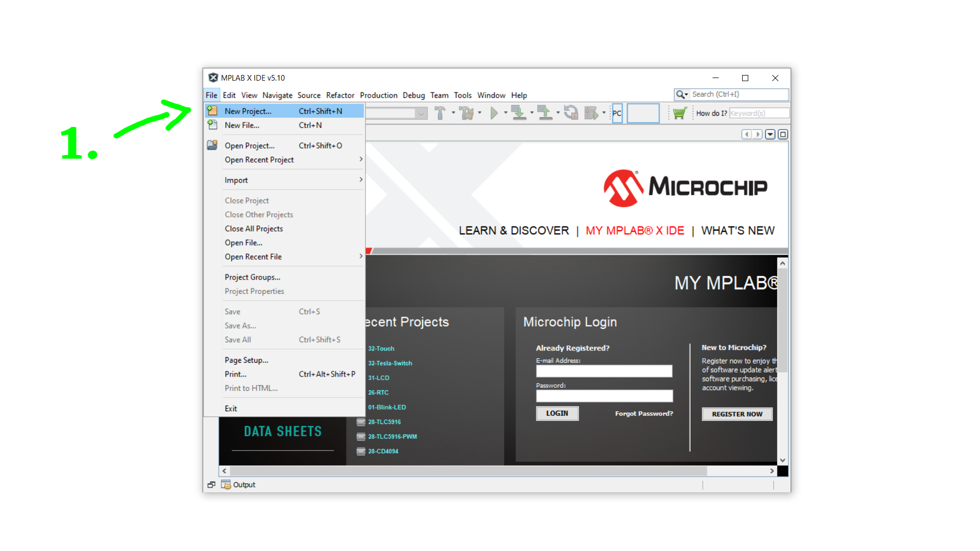Click the horizontal scrollbar right arrow
The image size is (980, 551).
[772, 471]
